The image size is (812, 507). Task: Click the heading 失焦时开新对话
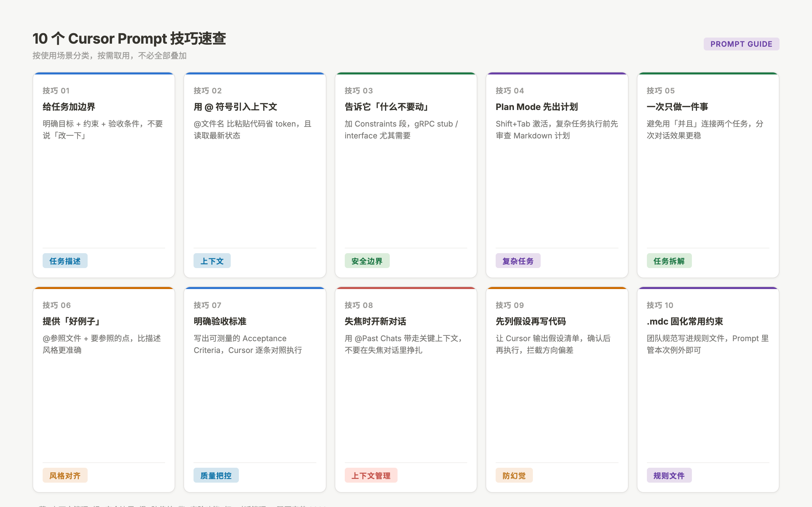(376, 322)
